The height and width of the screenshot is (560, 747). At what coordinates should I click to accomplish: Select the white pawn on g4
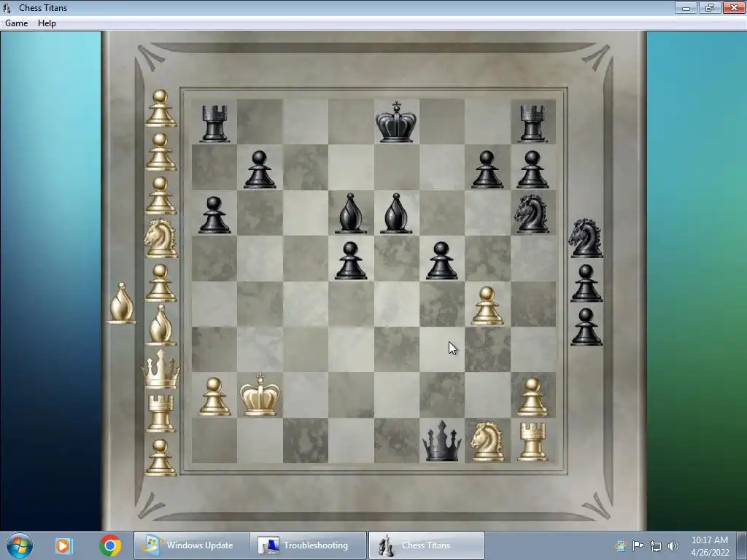tap(487, 306)
